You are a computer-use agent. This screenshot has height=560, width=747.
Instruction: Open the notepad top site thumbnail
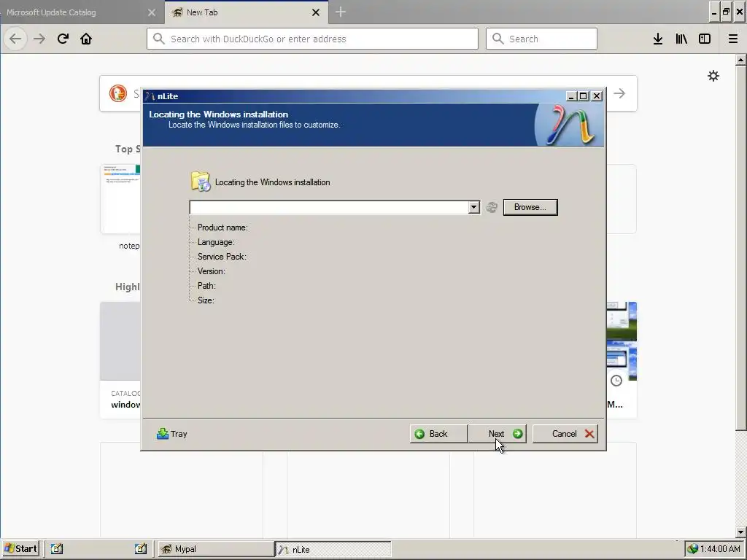pos(120,199)
